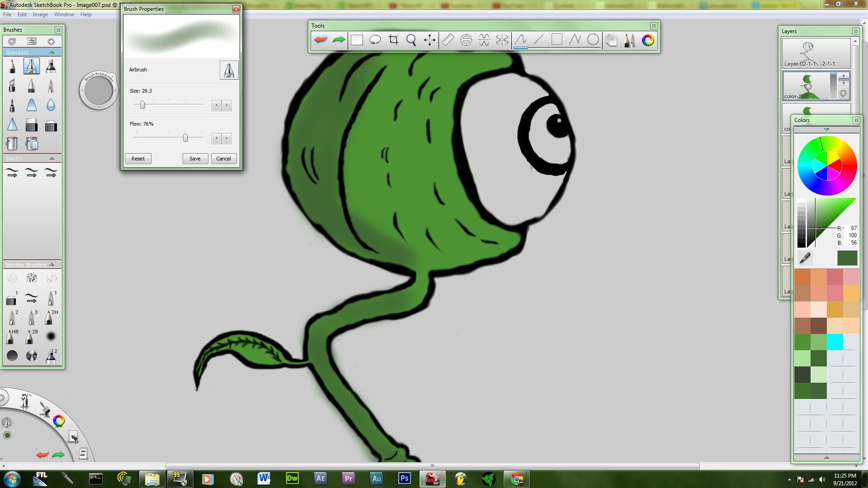Select the Sharpen triangle brush
The height and width of the screenshot is (488, 868).
tap(12, 125)
